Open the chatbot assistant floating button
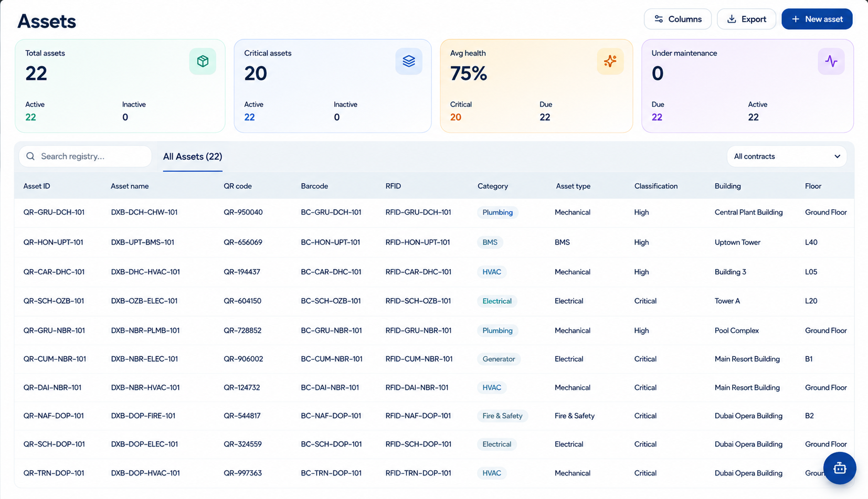868x499 pixels. coord(840,468)
